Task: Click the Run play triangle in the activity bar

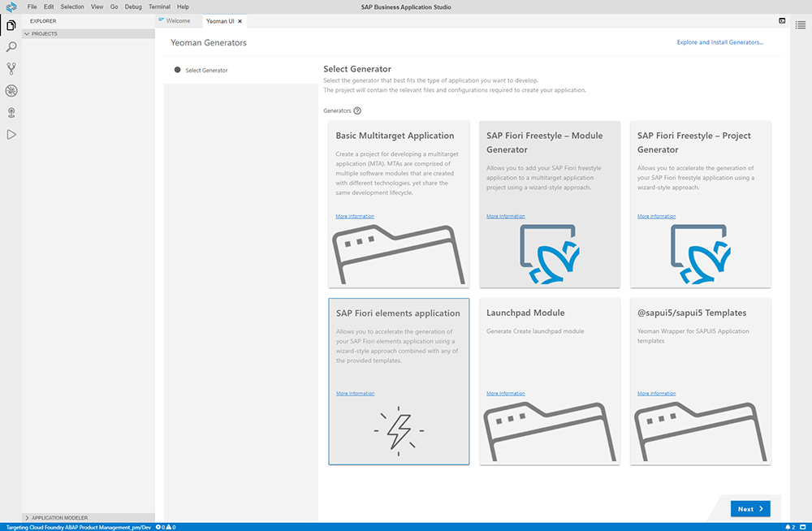Action: (x=11, y=134)
